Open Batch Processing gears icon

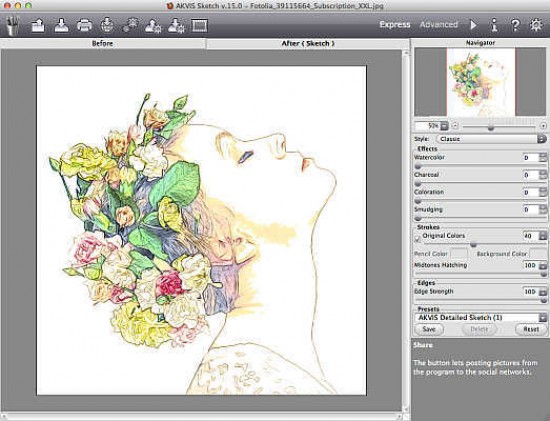pyautogui.click(x=130, y=25)
